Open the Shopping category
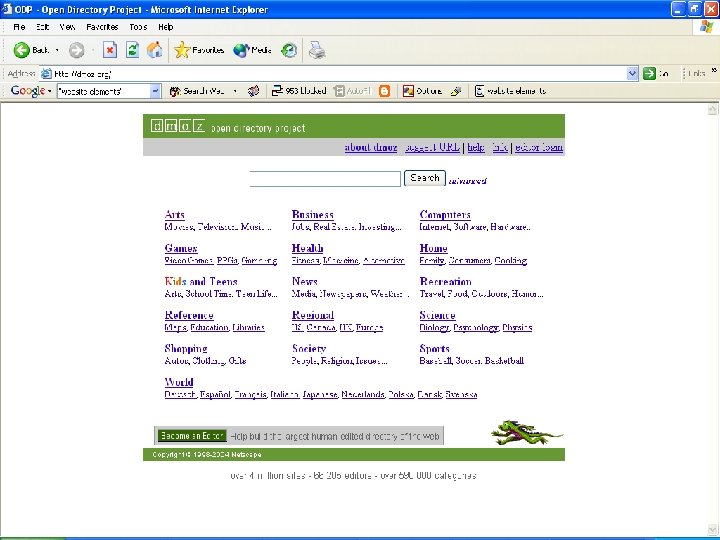Image resolution: width=720 pixels, height=540 pixels. 186,349
